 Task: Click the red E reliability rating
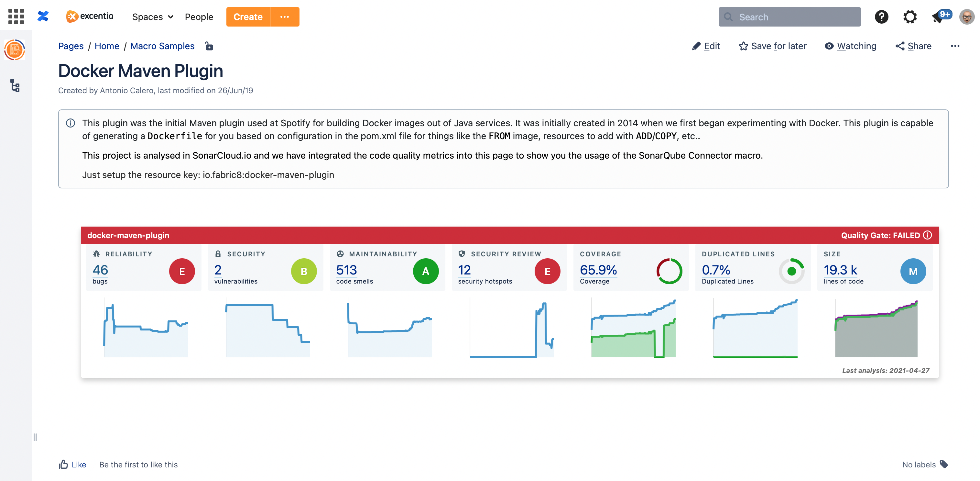point(182,272)
